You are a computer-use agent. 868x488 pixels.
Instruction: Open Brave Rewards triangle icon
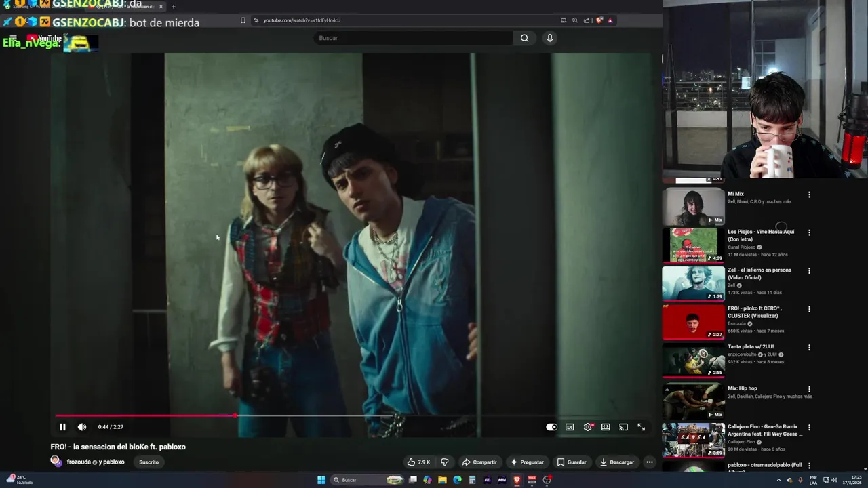[x=610, y=20]
